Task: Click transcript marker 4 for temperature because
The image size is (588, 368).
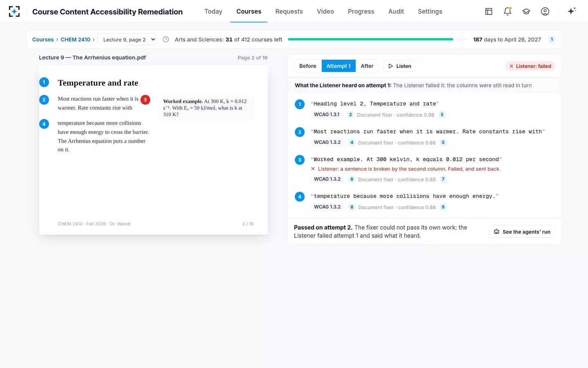Action: [300, 197]
